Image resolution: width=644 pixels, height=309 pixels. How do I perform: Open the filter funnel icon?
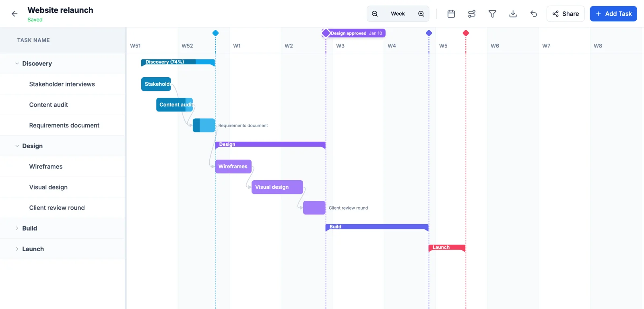pos(492,14)
